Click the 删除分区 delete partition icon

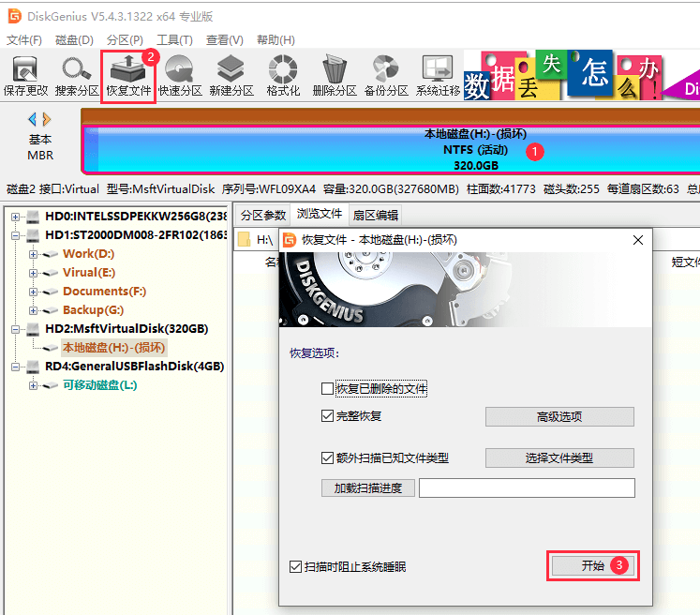click(335, 76)
